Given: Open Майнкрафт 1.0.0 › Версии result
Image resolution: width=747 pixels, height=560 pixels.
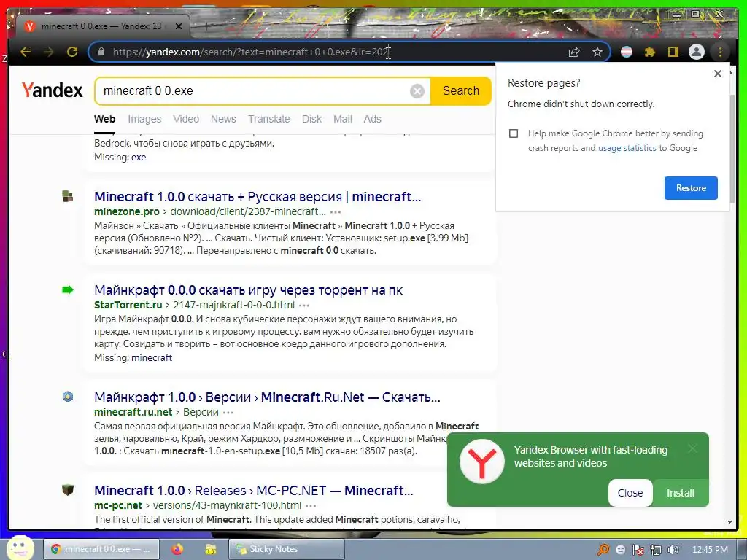Looking at the screenshot, I should (267, 397).
